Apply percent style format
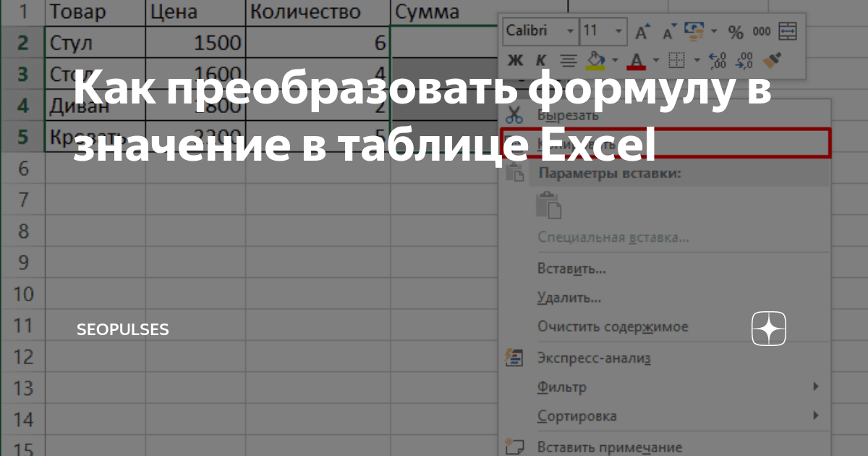 pos(736,32)
